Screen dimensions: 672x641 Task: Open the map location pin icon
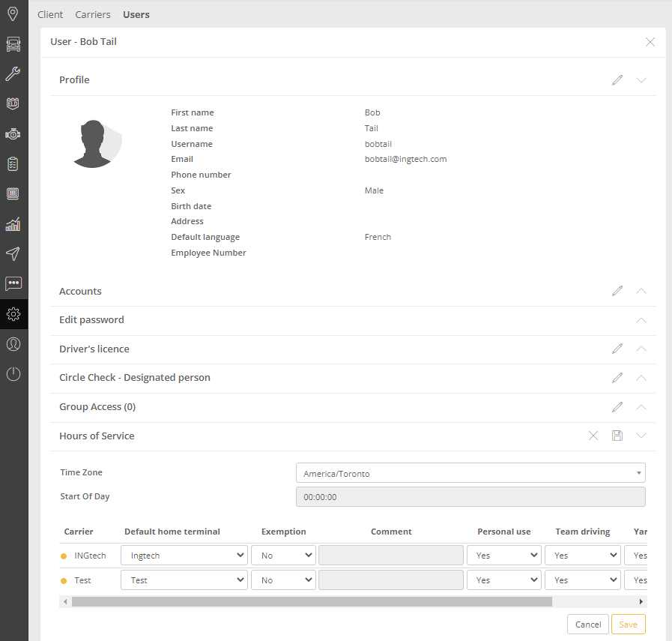pyautogui.click(x=13, y=14)
